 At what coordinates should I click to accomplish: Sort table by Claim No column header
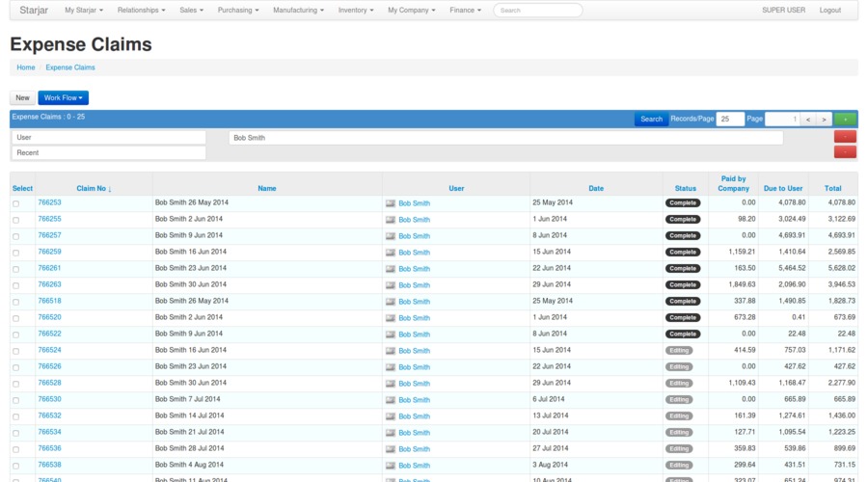(x=94, y=189)
